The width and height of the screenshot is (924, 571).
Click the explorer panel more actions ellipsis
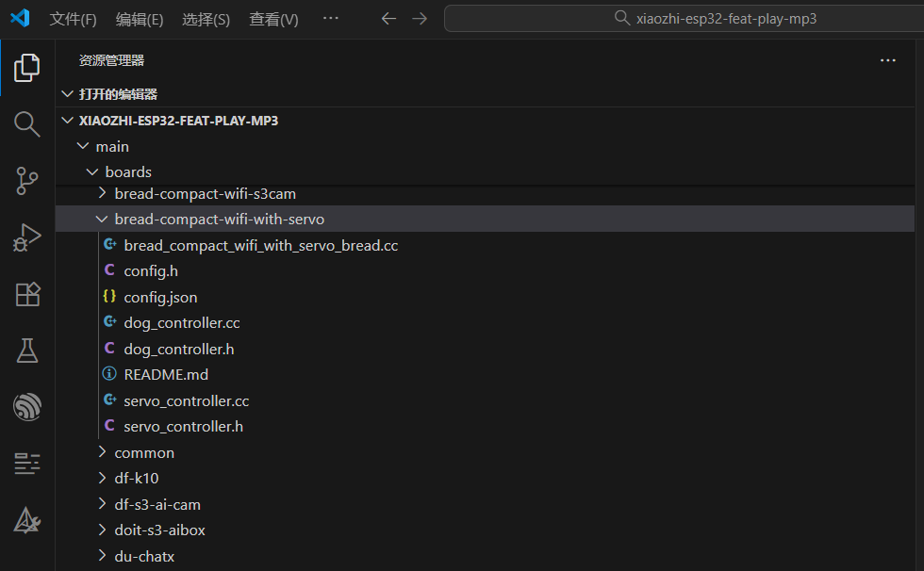pyautogui.click(x=887, y=60)
